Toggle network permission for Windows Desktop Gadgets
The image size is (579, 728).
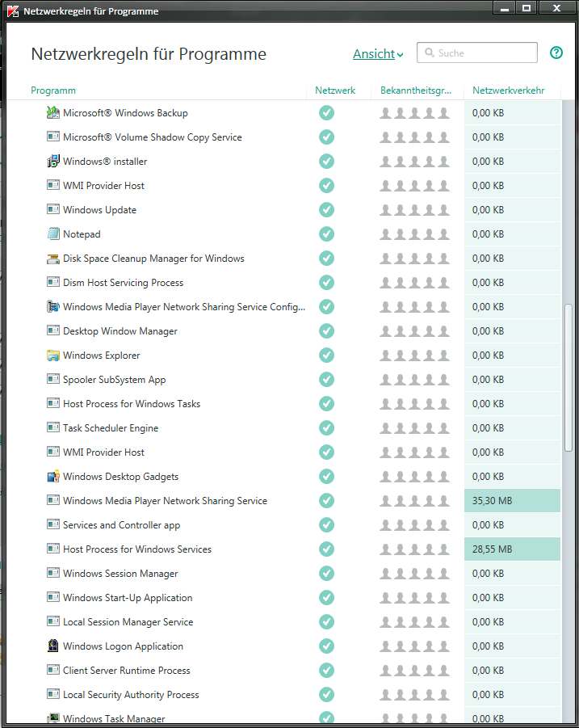tap(326, 477)
